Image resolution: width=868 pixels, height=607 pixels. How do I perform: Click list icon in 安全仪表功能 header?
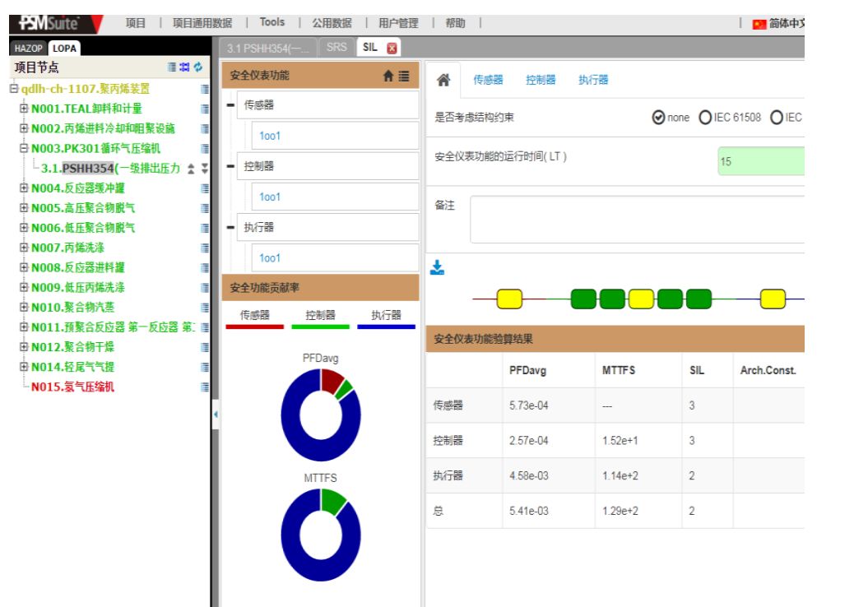(404, 76)
